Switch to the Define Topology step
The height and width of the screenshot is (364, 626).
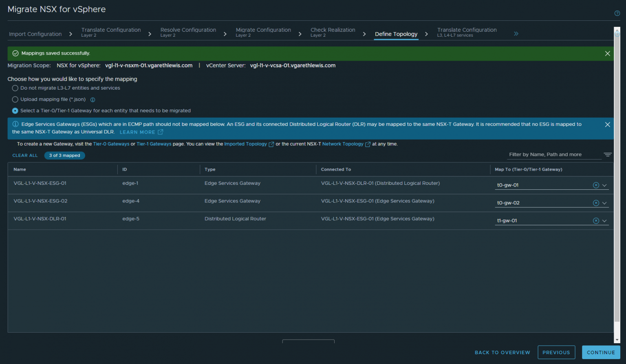click(396, 34)
